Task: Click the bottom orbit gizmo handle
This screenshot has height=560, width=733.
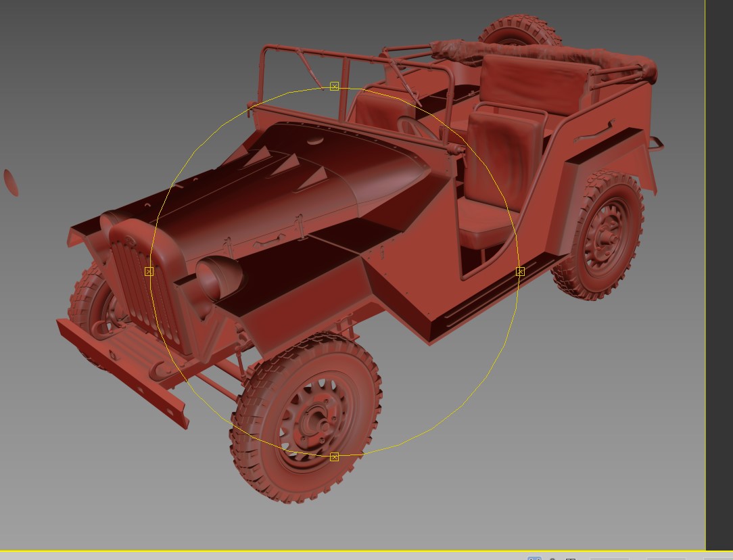Action: coord(334,457)
